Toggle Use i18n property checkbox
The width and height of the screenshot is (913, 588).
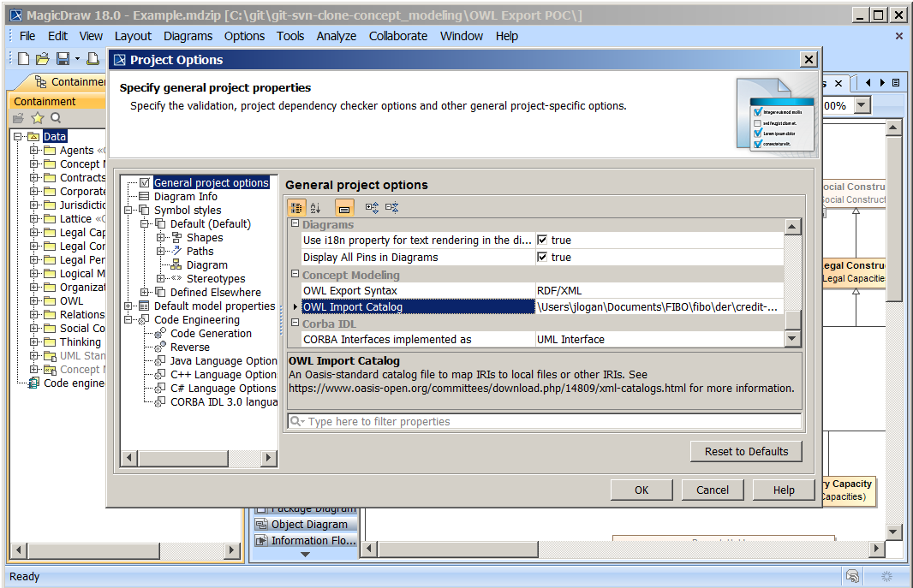542,240
